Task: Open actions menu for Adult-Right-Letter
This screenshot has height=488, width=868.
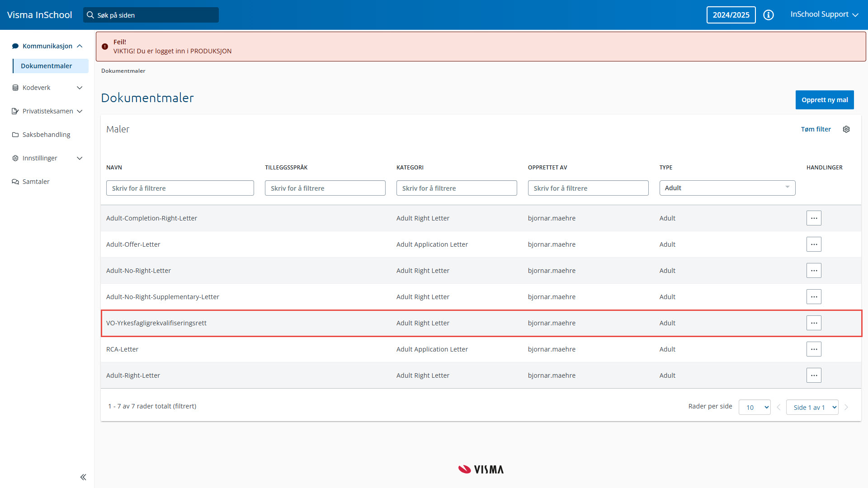Action: [x=814, y=375]
